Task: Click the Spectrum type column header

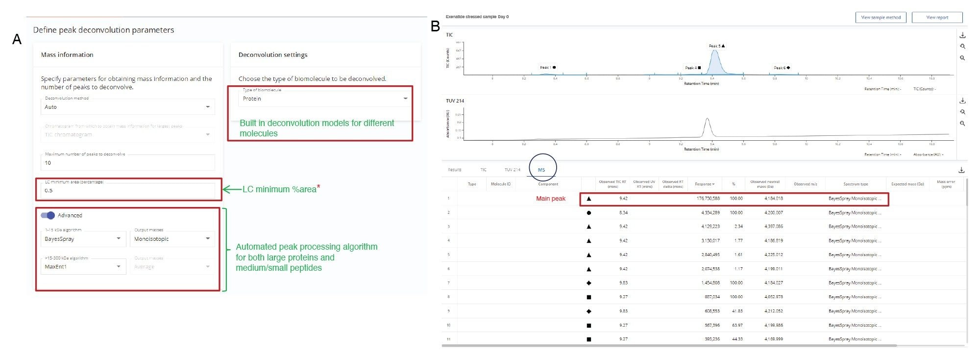Action: point(856,184)
